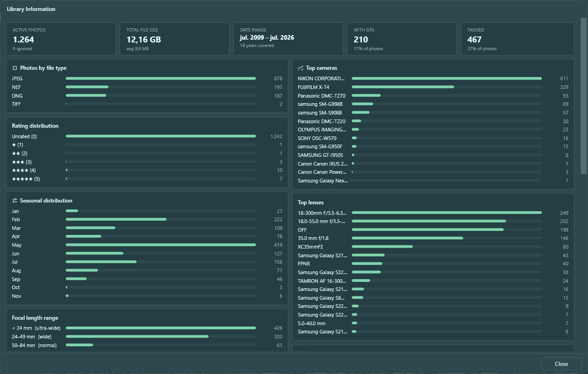This screenshot has height=374, width=588.
Task: Click the "OLYMPUS IMAGING..." camera label
Action: click(x=321, y=130)
